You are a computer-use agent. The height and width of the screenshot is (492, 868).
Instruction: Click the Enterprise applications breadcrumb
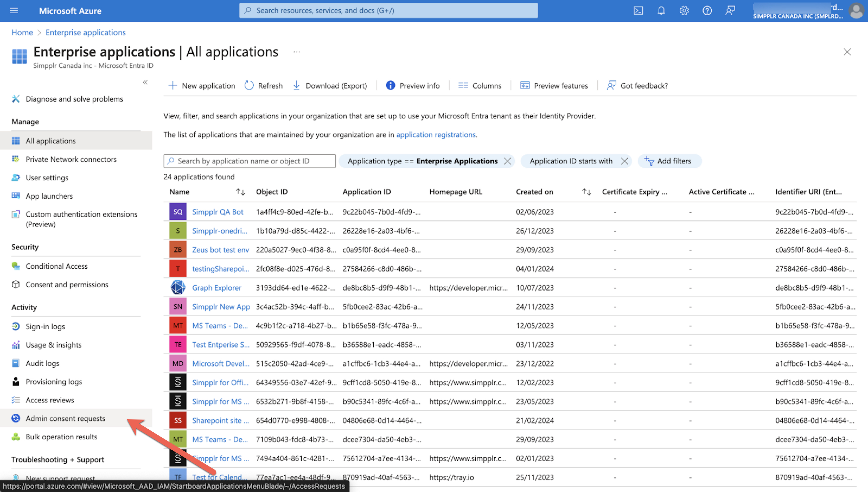point(85,32)
